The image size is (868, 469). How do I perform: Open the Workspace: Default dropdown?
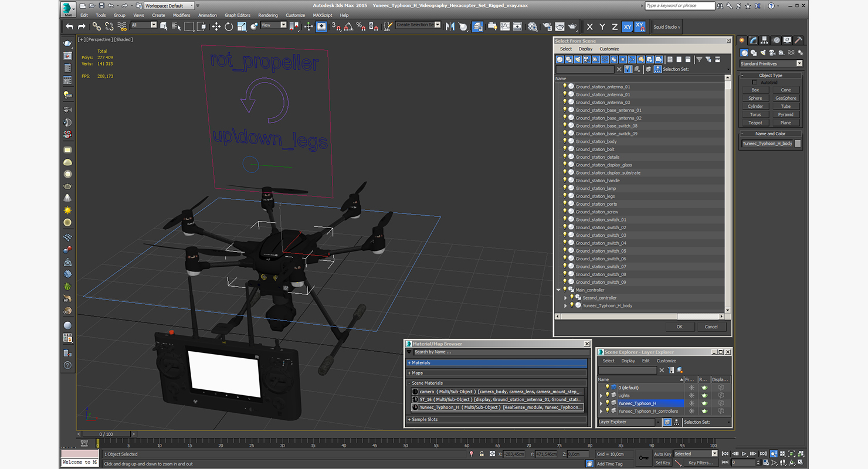[169, 5]
